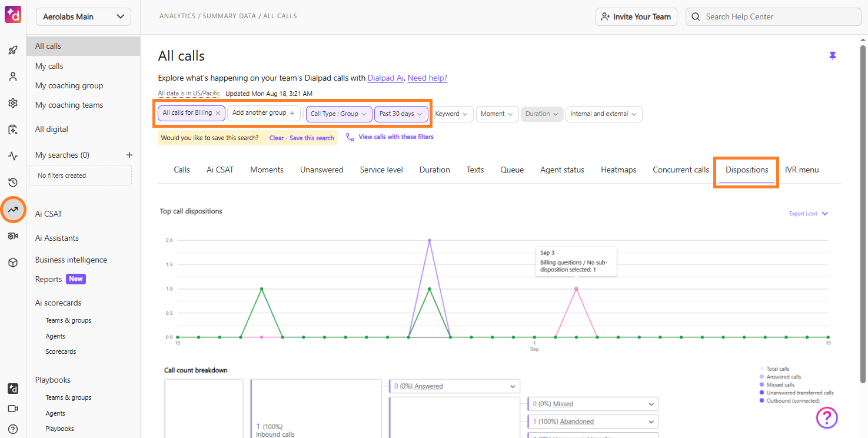Switch to the Moments tab
Image resolution: width=868 pixels, height=438 pixels.
[267, 170]
